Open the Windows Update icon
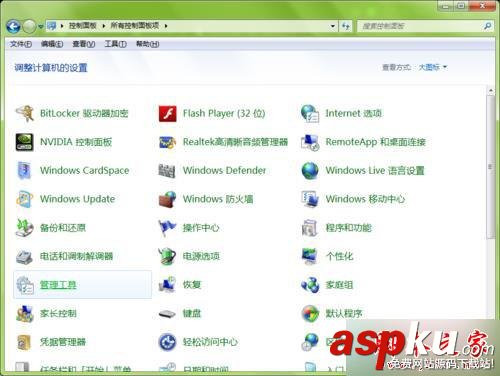This screenshot has width=500, height=376. pos(24,199)
